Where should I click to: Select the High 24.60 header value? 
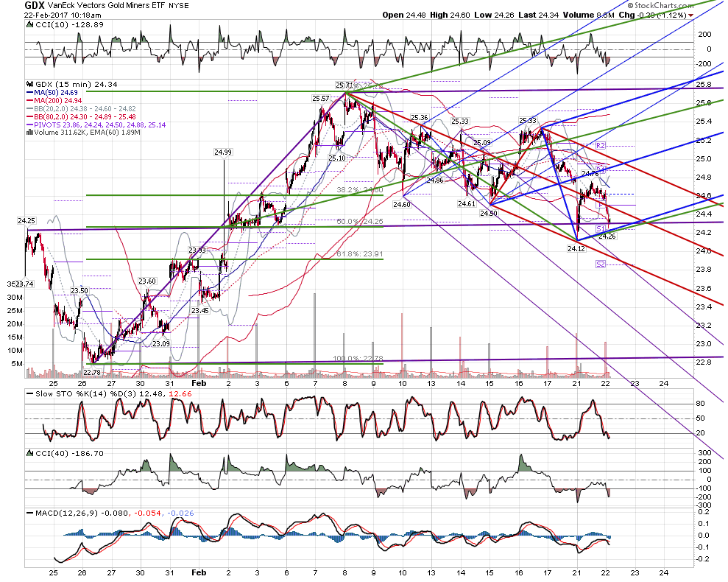click(450, 15)
